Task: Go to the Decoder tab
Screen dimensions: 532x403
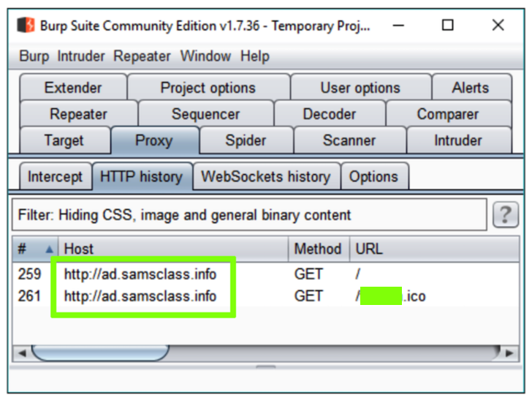Action: tap(329, 114)
